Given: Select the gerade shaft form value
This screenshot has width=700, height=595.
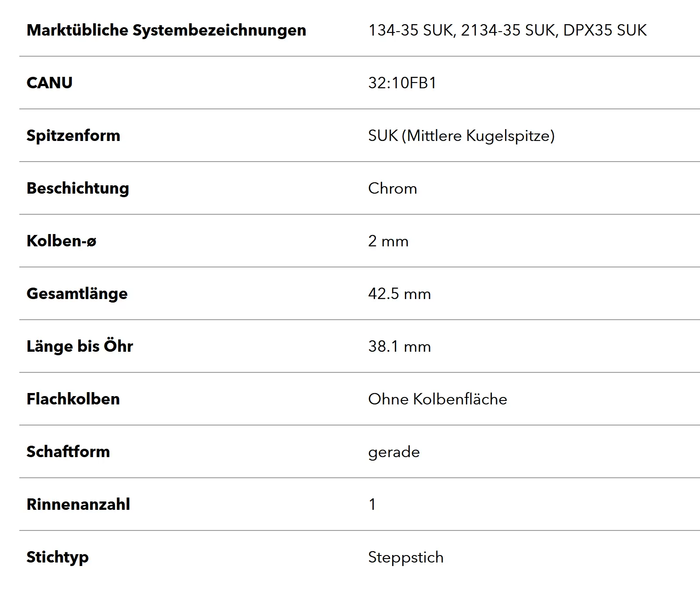Looking at the screenshot, I should pyautogui.click(x=394, y=452).
